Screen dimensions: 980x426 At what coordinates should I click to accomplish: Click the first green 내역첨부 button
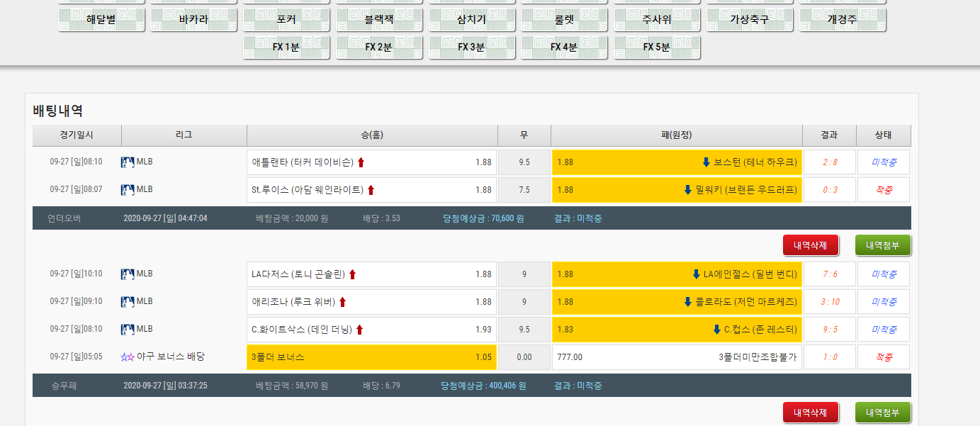[x=883, y=245]
